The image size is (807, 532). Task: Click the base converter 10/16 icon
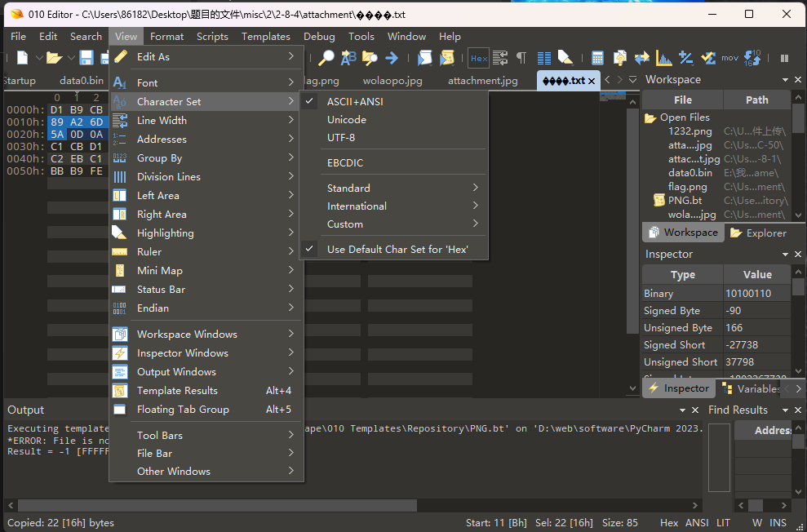(752, 58)
